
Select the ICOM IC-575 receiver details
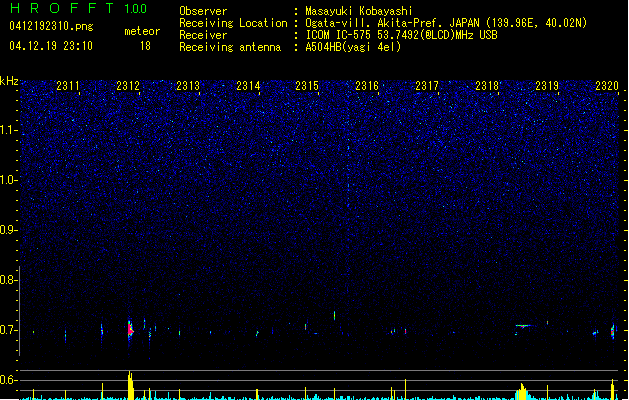tap(401, 35)
